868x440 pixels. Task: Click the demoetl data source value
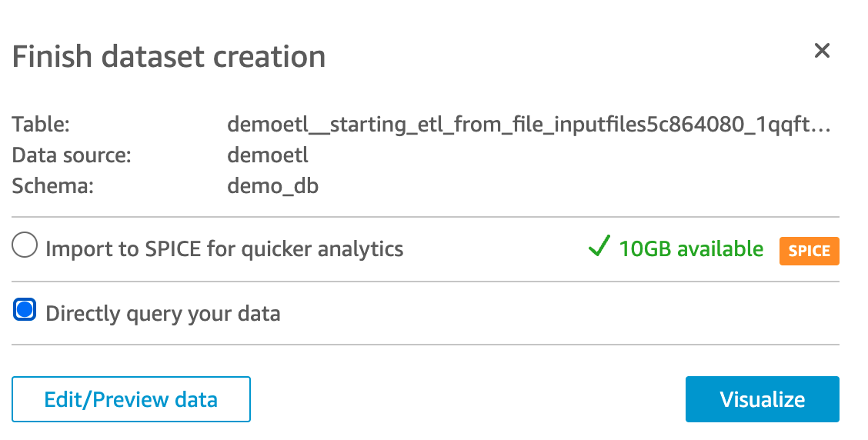[268, 155]
